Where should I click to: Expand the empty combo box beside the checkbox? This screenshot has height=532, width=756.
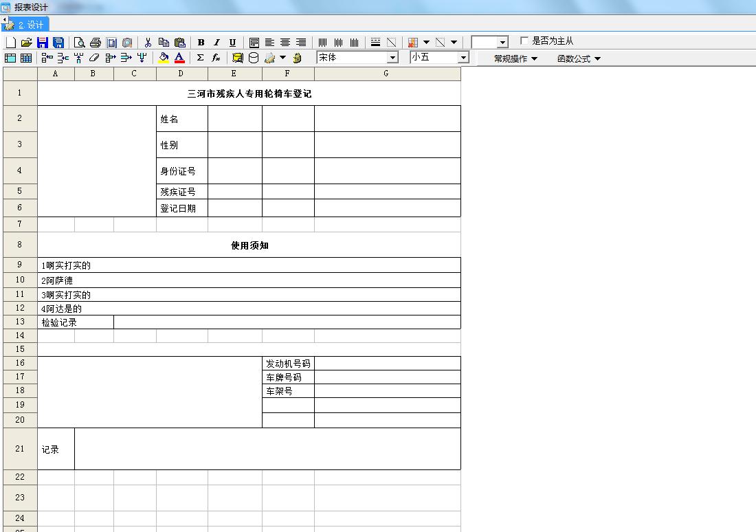pos(502,43)
